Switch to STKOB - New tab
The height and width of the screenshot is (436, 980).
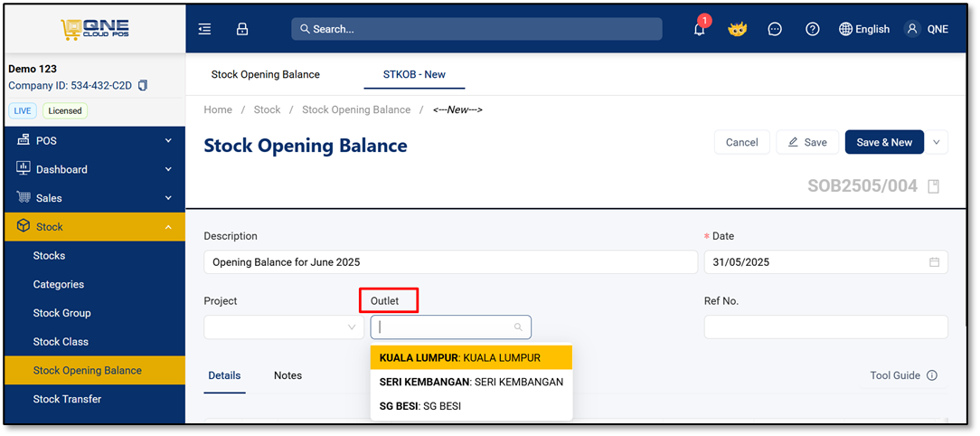[x=414, y=74]
